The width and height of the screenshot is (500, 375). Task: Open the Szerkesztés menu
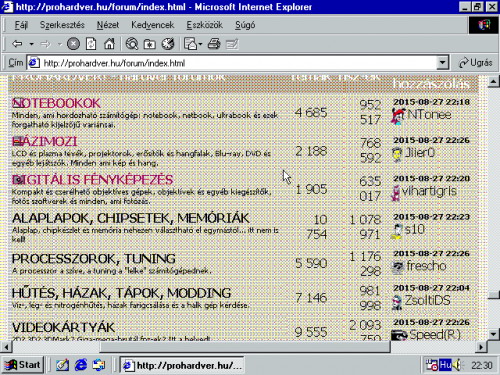pos(62,25)
